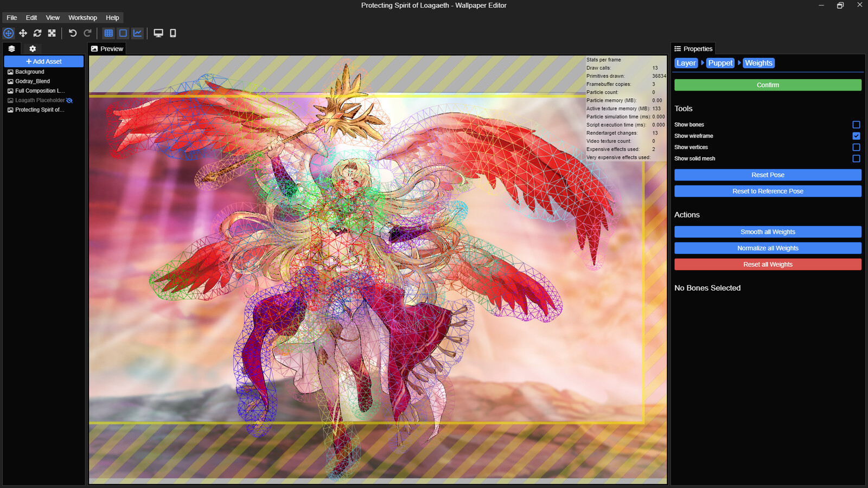Select the Preview tab
The height and width of the screenshot is (488, 868).
pos(107,49)
